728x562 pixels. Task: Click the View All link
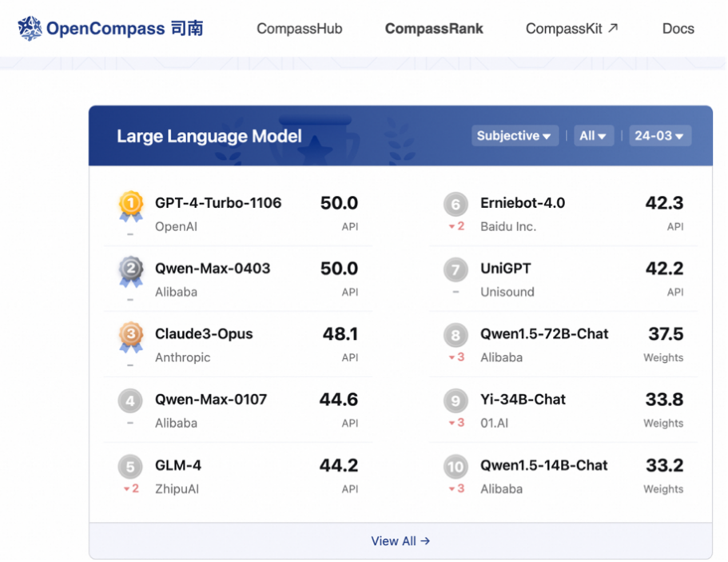point(400,540)
